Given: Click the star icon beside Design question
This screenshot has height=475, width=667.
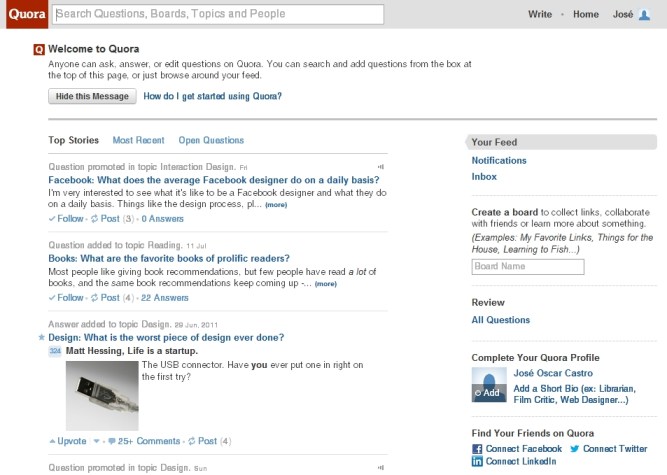Looking at the screenshot, I should (x=41, y=338).
